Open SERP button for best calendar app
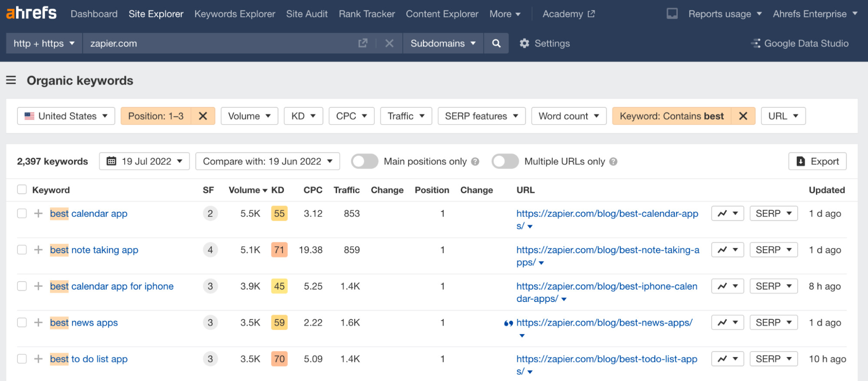Image resolution: width=868 pixels, height=381 pixels. (773, 213)
